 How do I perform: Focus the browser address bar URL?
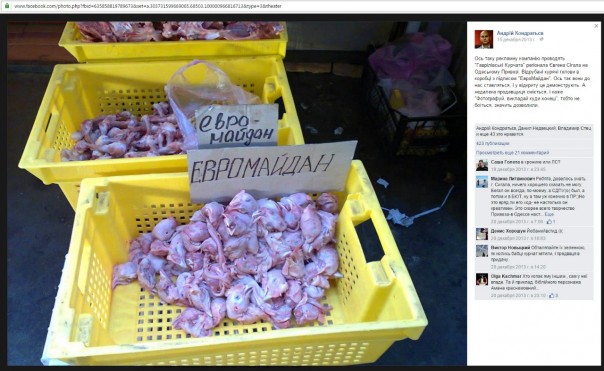click(148, 6)
